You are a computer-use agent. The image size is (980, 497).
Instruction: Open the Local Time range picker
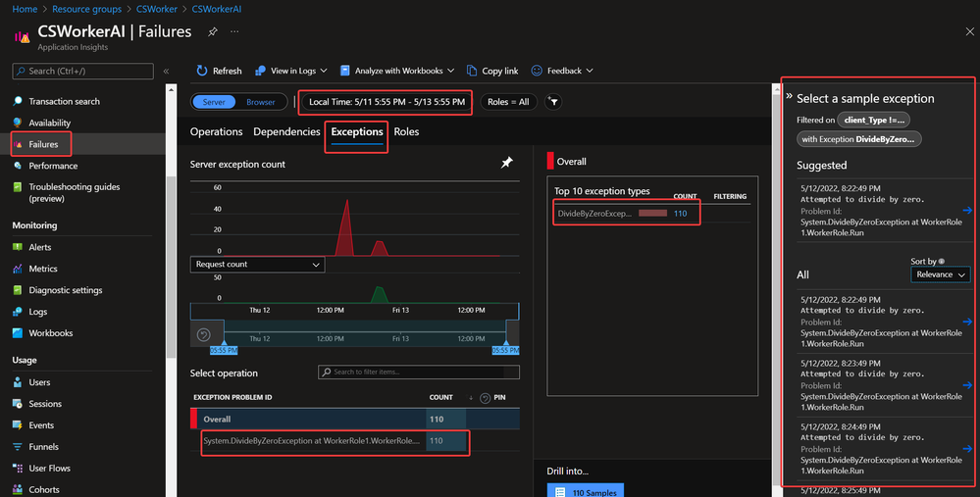[x=387, y=102]
